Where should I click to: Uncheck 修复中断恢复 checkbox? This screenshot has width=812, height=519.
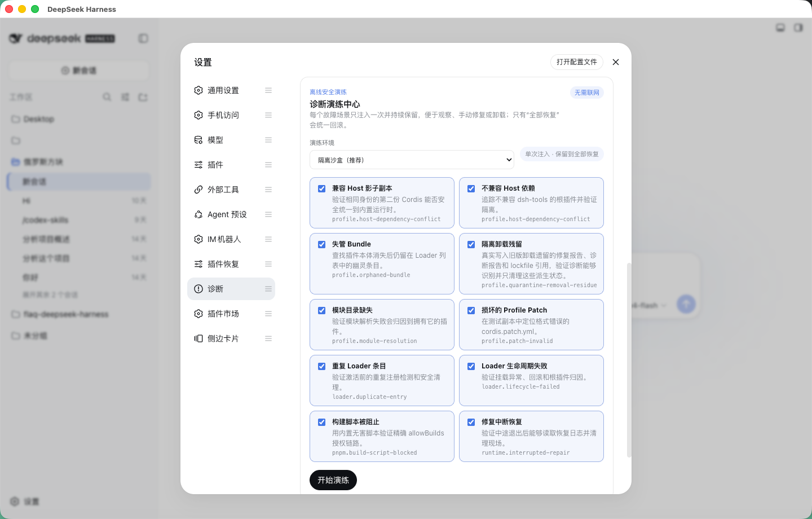[471, 423]
